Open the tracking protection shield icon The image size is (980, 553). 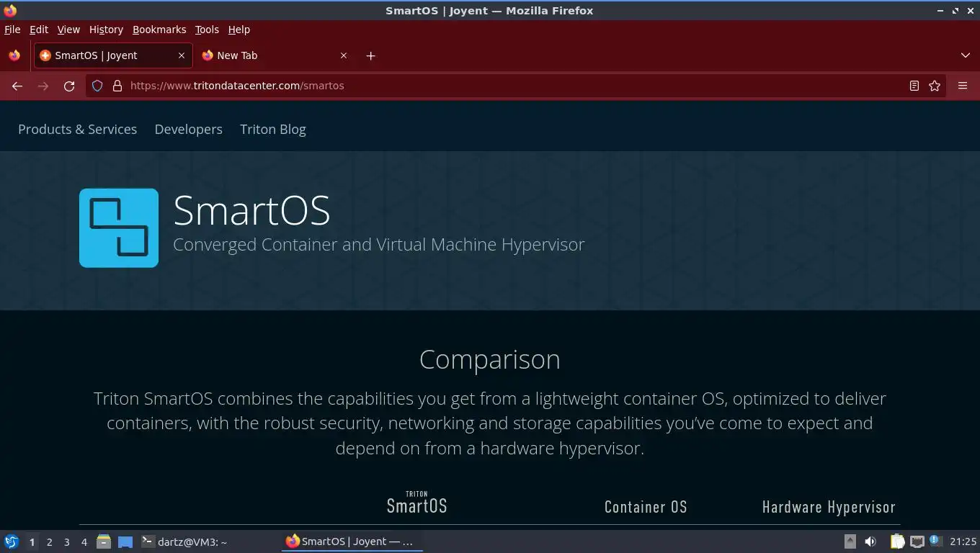tap(97, 86)
